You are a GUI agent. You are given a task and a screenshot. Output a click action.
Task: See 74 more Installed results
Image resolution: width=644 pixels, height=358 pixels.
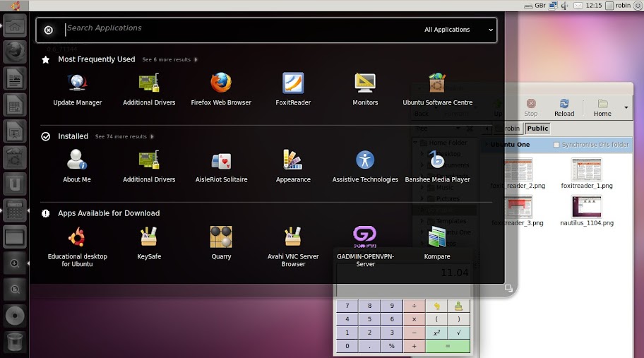[x=124, y=136]
